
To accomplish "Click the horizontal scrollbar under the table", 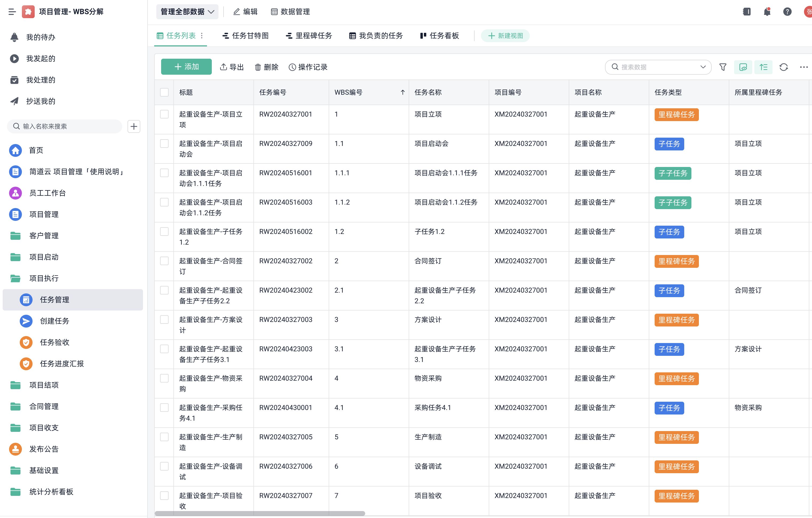I will click(x=260, y=513).
